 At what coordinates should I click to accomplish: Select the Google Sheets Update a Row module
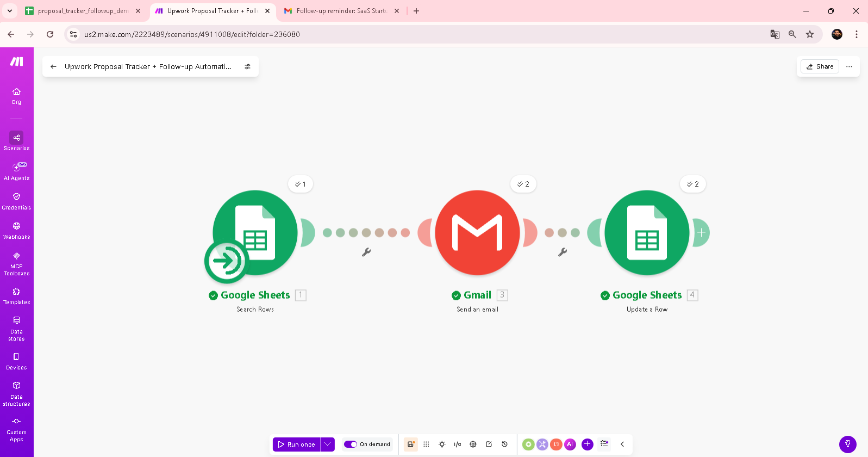click(647, 233)
